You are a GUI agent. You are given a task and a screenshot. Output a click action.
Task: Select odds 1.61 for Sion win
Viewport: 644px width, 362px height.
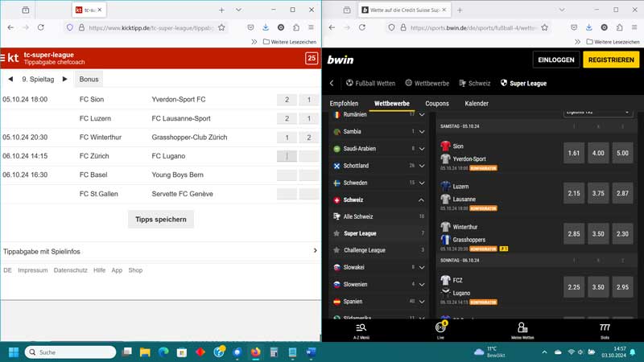[x=574, y=153]
